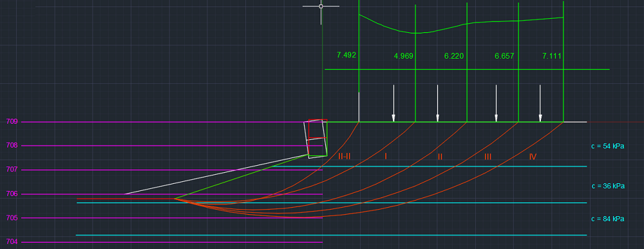Click the c = 54 kPa annotation

pos(606,146)
